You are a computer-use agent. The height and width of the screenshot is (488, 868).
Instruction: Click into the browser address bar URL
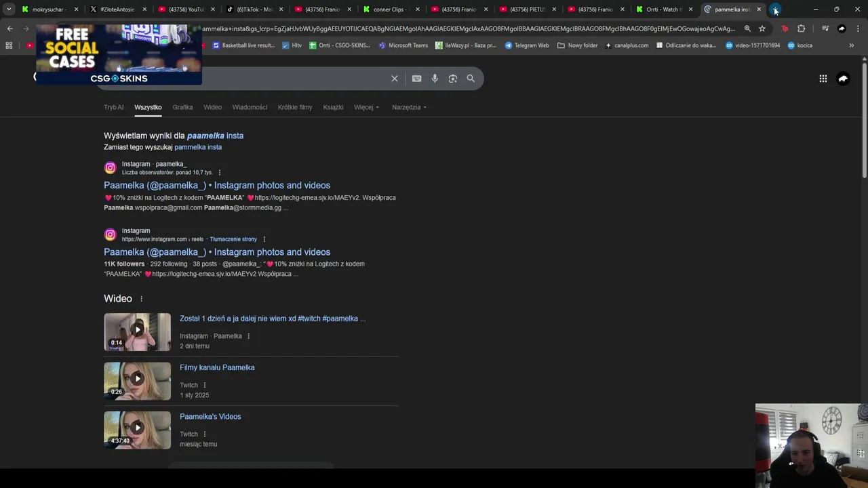468,28
